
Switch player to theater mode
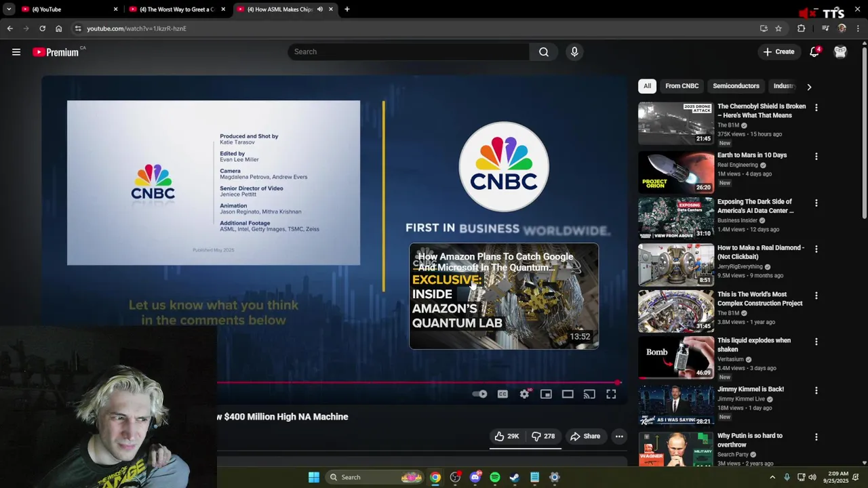click(x=568, y=394)
